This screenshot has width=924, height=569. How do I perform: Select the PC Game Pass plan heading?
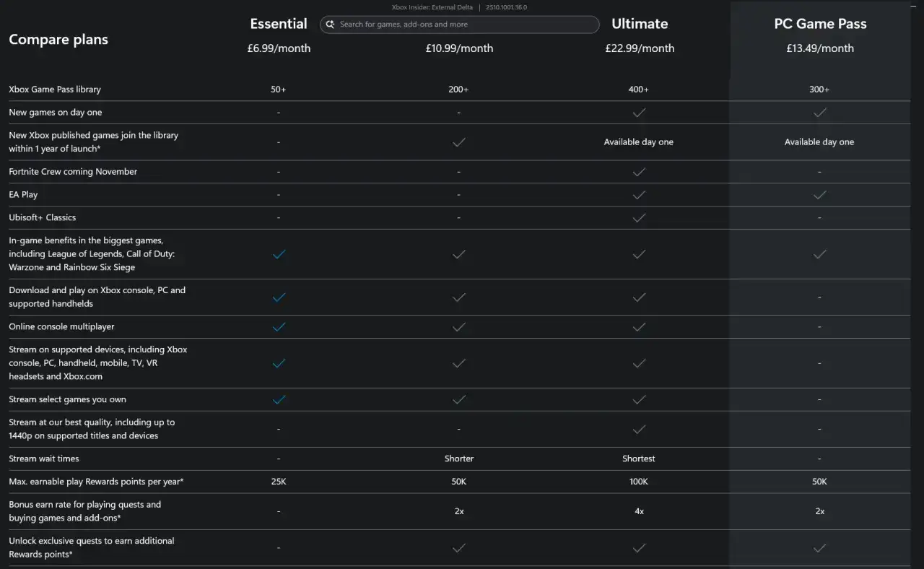(820, 24)
